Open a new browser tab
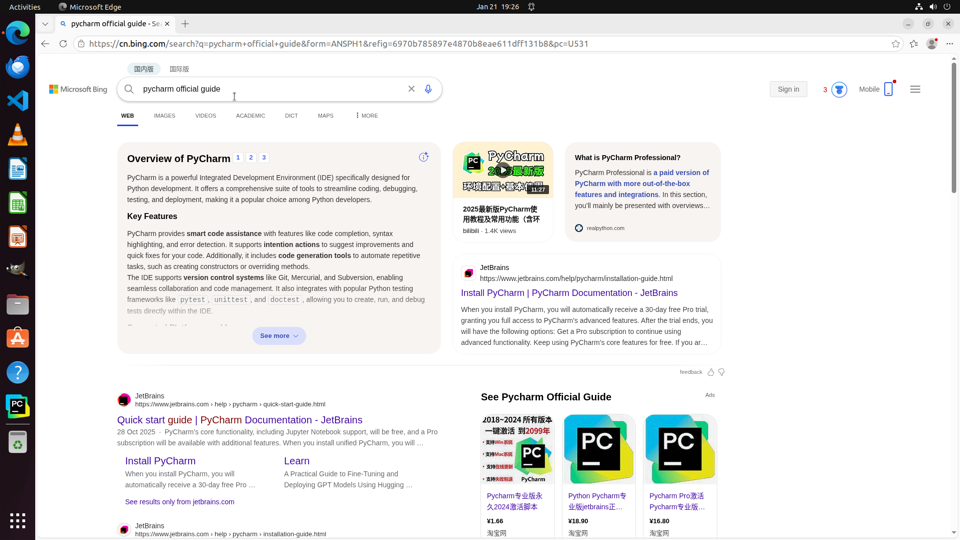The width and height of the screenshot is (960, 540). [185, 24]
